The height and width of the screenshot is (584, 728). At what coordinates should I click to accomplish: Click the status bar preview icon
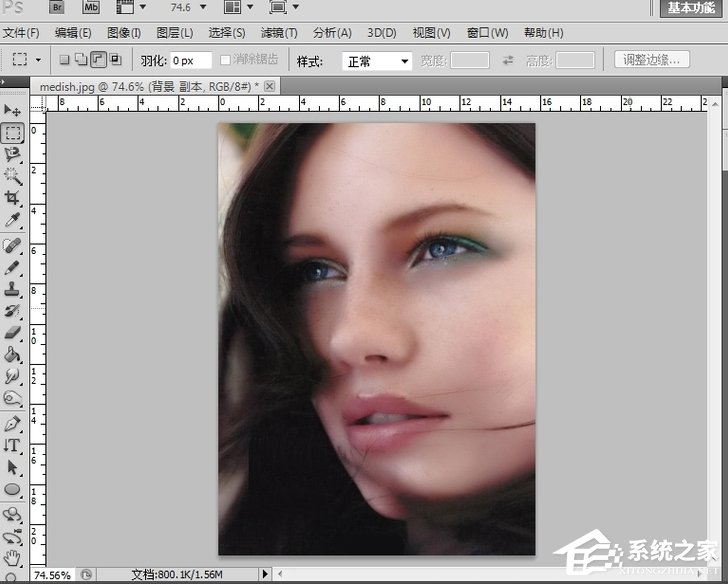(x=86, y=574)
